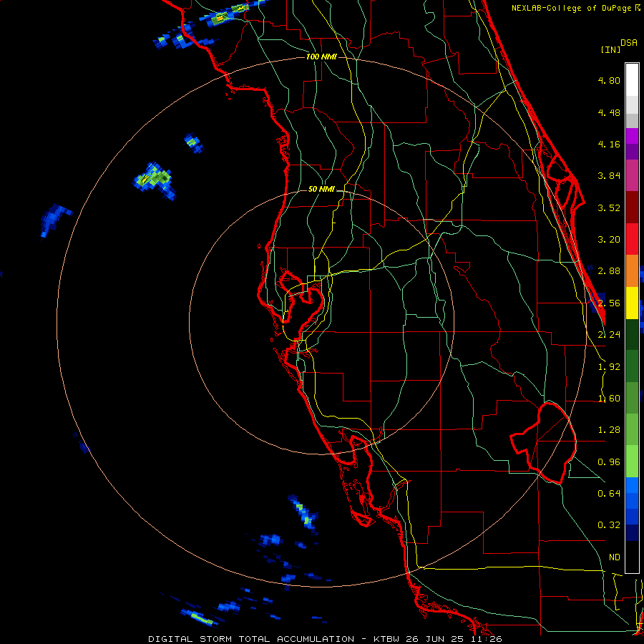This screenshot has width=644, height=644.
Task: Click the 'KTBW' radar site identifier
Action: pos(387,639)
